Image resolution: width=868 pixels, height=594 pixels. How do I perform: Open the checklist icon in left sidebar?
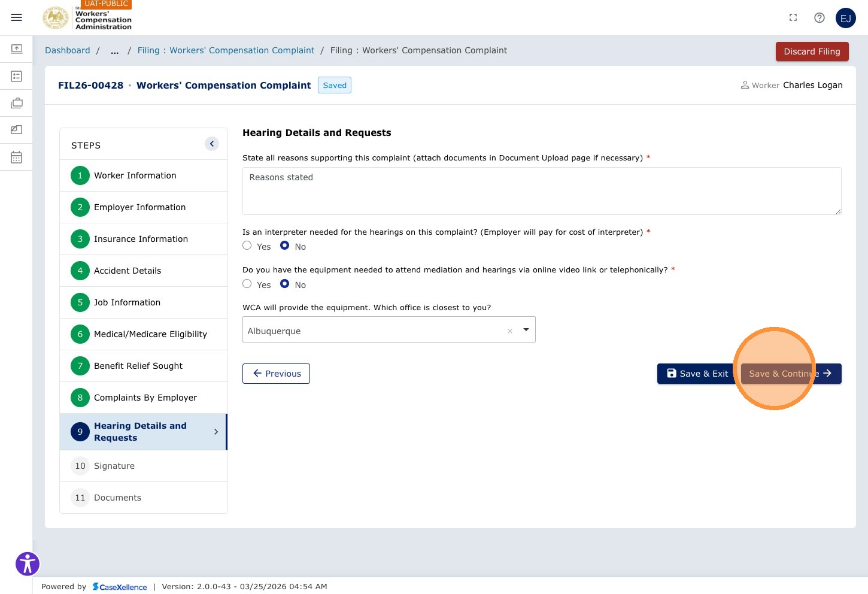(17, 76)
